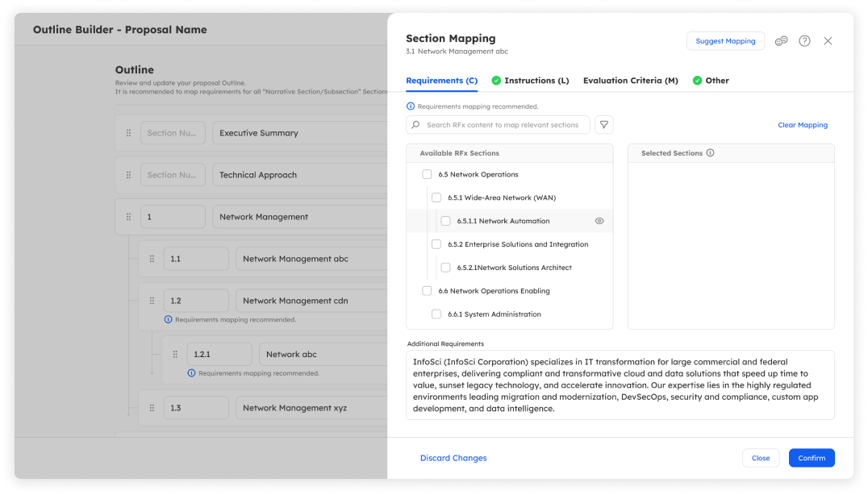Click the drag handle for Network abc 1.2.1
Screen dimensions: 868x495
(175, 355)
